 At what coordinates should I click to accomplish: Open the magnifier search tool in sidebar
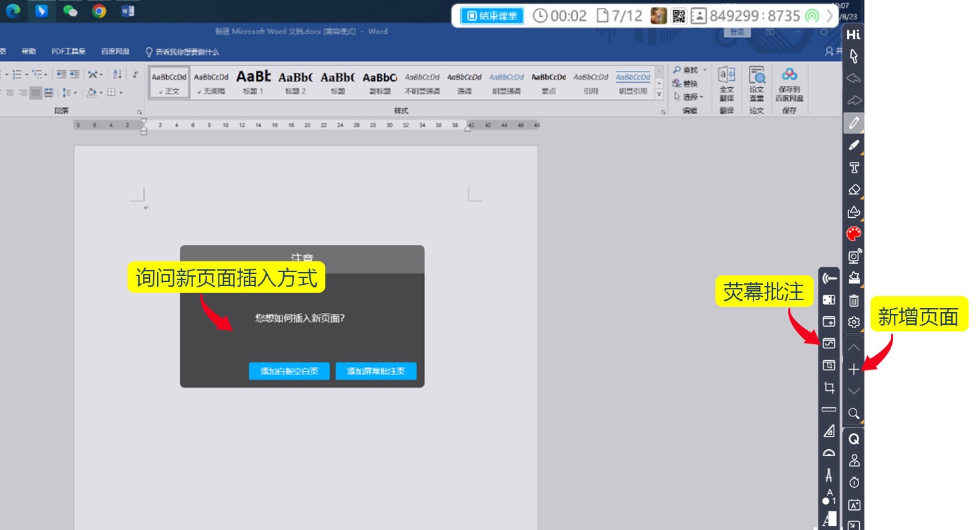(854, 414)
